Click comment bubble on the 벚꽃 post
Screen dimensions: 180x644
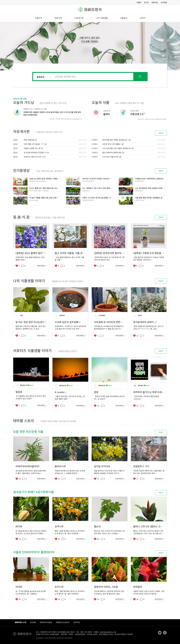click(102, 406)
